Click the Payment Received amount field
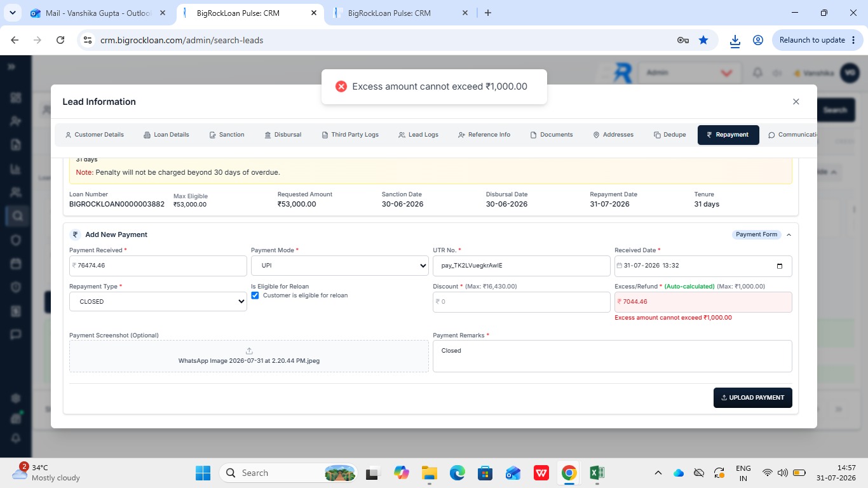 pos(158,266)
